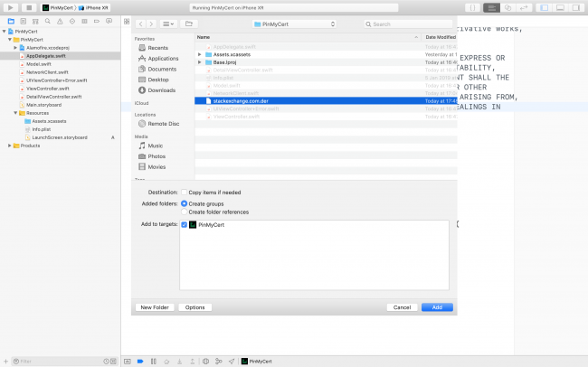Select the Assistant editor button
588x367 pixels.
pyautogui.click(x=507, y=7)
